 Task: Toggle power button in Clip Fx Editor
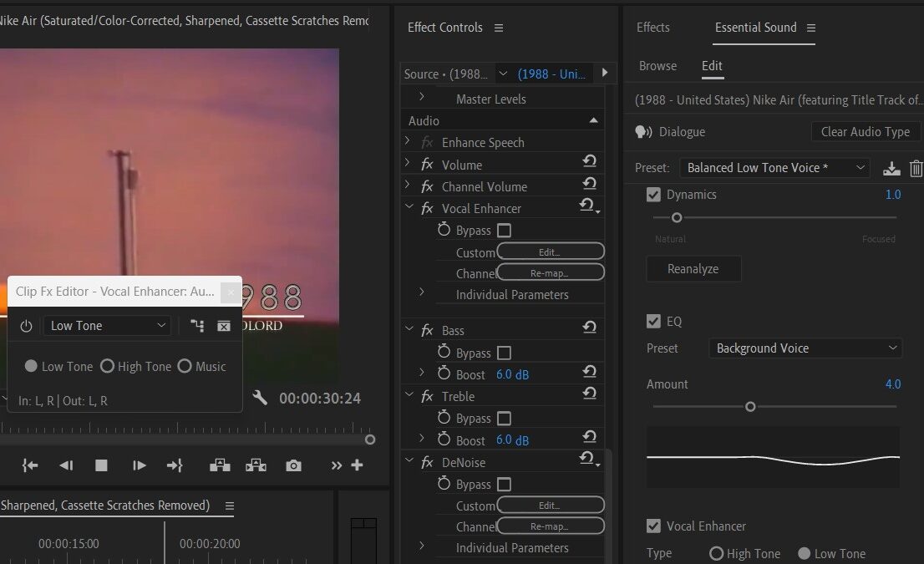coord(26,326)
